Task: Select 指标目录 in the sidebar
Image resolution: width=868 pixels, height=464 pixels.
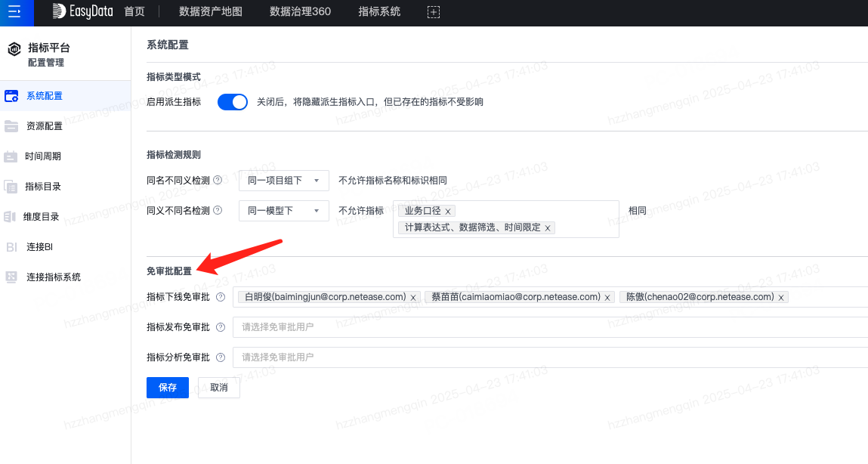Action: pyautogui.click(x=65, y=187)
